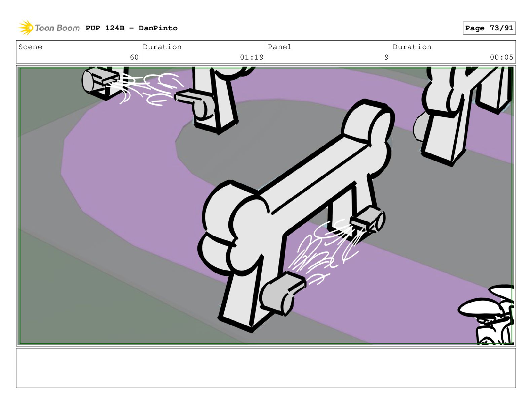Click the 'Scene' header label
Viewport: 532px width, 412px height.
[x=30, y=47]
